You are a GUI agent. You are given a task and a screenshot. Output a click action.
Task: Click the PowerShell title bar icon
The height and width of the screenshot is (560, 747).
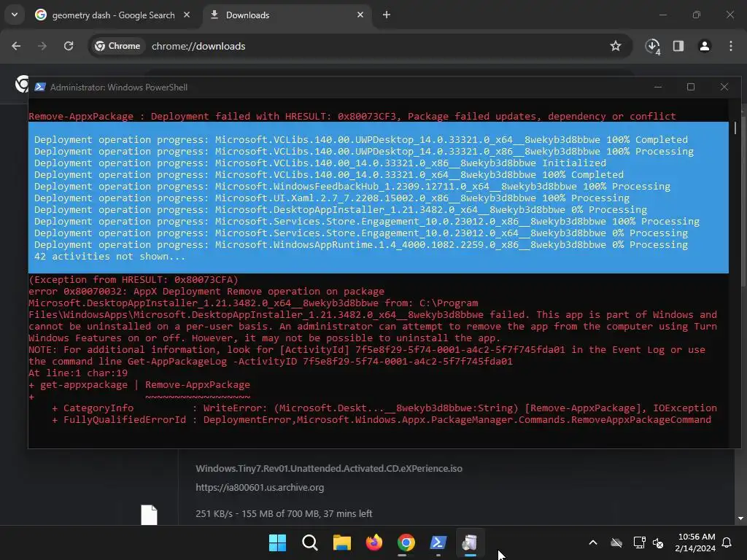(40, 87)
